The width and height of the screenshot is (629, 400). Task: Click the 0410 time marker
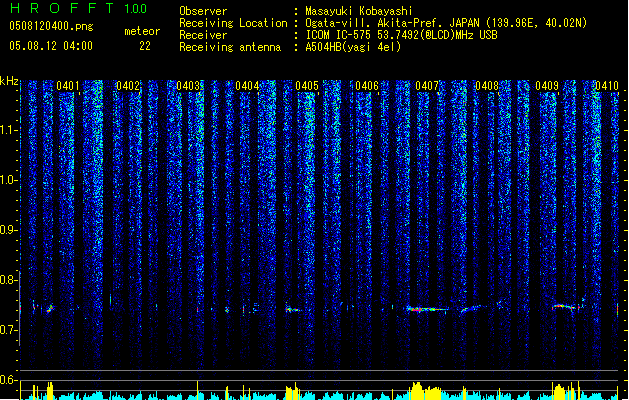607,86
